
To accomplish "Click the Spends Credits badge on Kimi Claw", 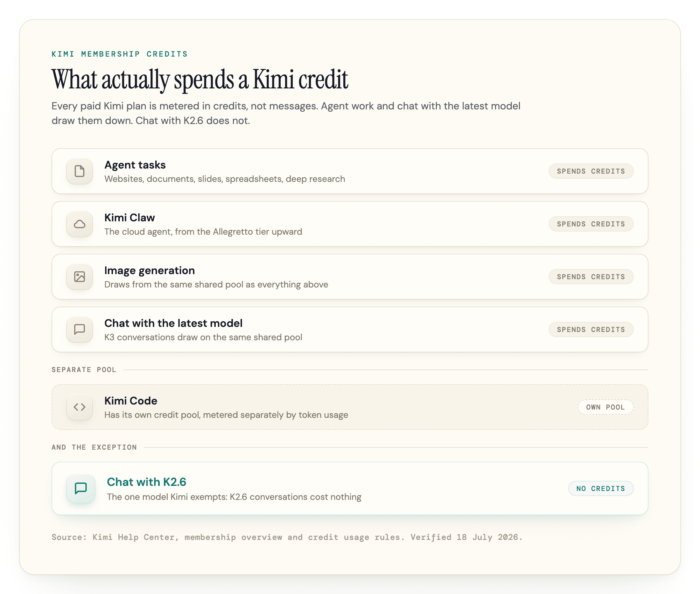I will pos(591,224).
